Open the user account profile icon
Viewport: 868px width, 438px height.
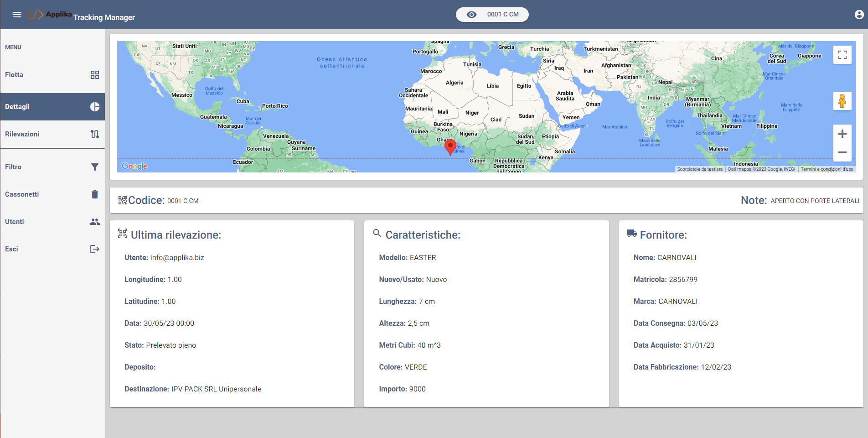(x=859, y=15)
